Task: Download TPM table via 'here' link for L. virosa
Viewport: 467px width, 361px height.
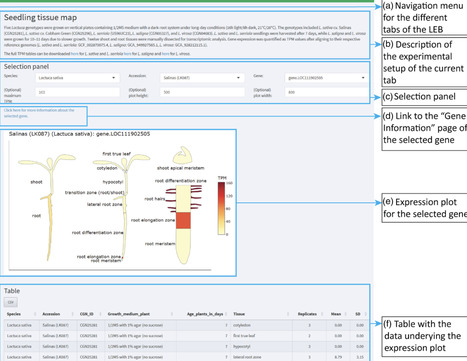Action: click(165, 53)
